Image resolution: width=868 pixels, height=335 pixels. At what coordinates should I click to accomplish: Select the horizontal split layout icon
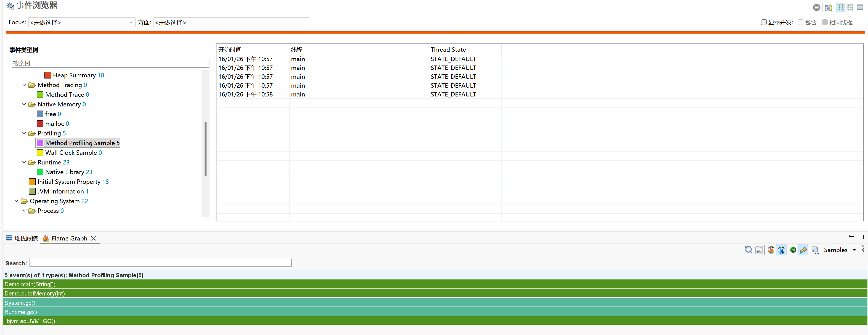coord(850,7)
